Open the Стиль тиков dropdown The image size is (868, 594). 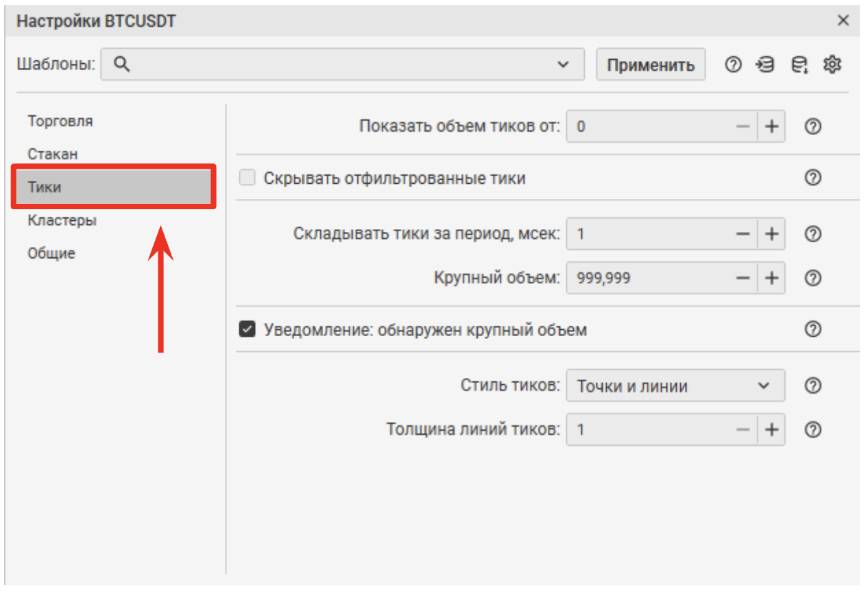[x=763, y=385]
